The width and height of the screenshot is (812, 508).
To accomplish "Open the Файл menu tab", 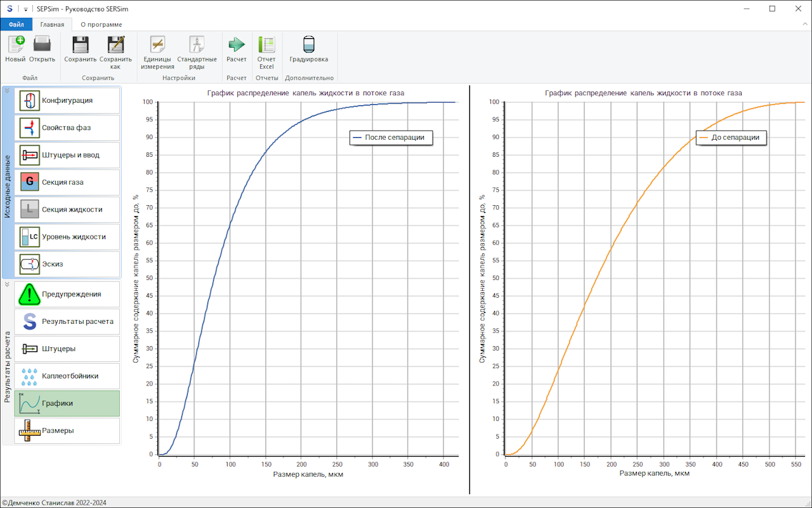I will [x=16, y=25].
